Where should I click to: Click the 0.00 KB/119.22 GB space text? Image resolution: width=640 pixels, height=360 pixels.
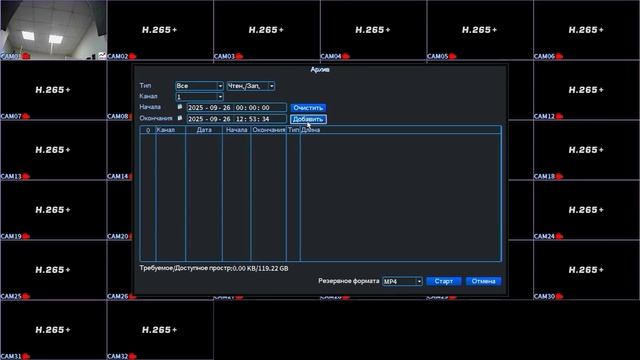click(260, 269)
